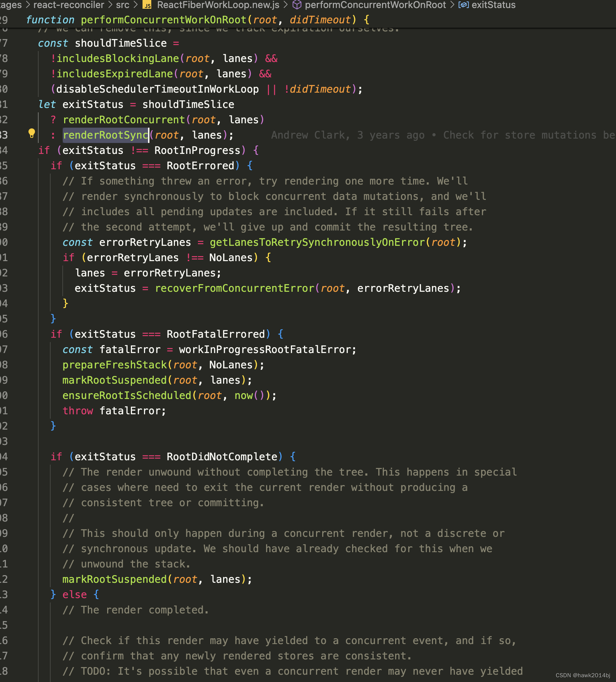The width and height of the screenshot is (616, 682).
Task: Open the src breadcrumb segment
Action: [x=123, y=5]
